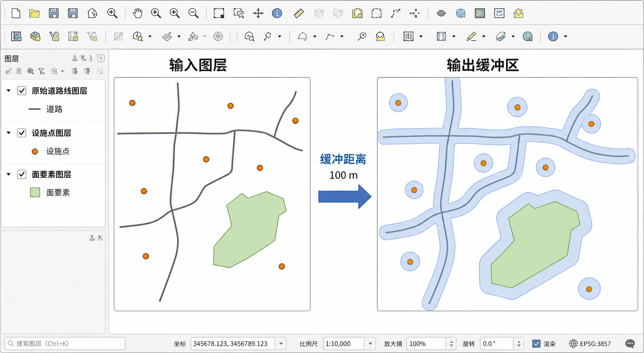The height and width of the screenshot is (353, 644).
Task: Click the EPSG:3857 projection button
Action: (x=590, y=344)
